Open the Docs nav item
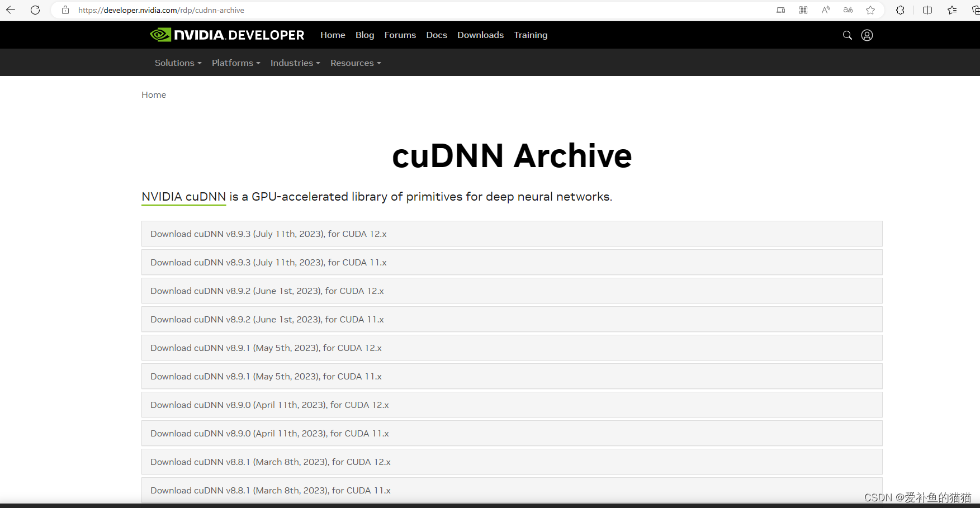 (437, 35)
